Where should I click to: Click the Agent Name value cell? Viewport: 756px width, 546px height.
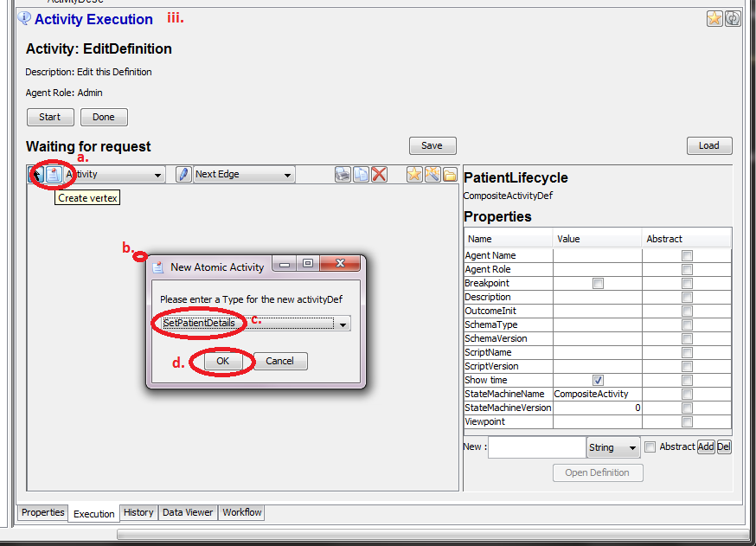click(598, 255)
